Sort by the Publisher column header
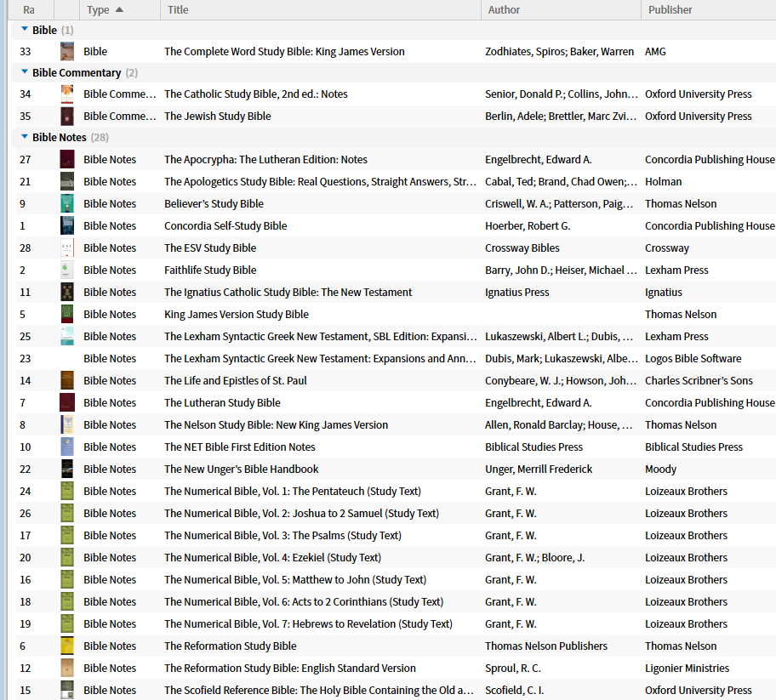Screen dimensions: 776x700 709,10
